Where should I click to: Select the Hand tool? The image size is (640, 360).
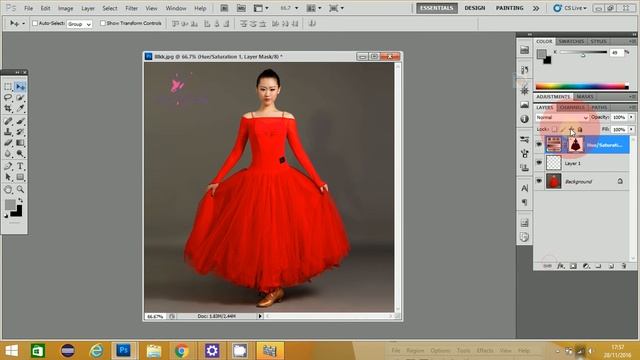click(x=8, y=190)
